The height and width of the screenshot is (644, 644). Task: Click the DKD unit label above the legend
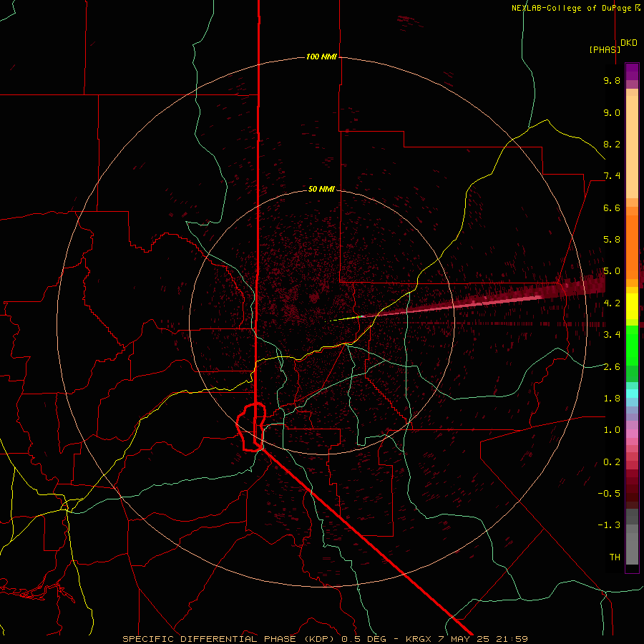click(x=629, y=43)
